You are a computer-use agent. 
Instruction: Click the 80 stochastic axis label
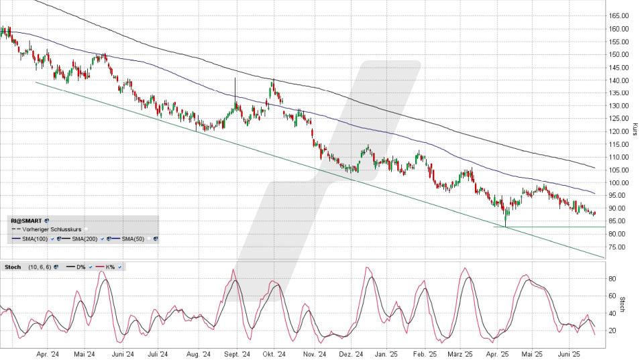pyautogui.click(x=612, y=279)
